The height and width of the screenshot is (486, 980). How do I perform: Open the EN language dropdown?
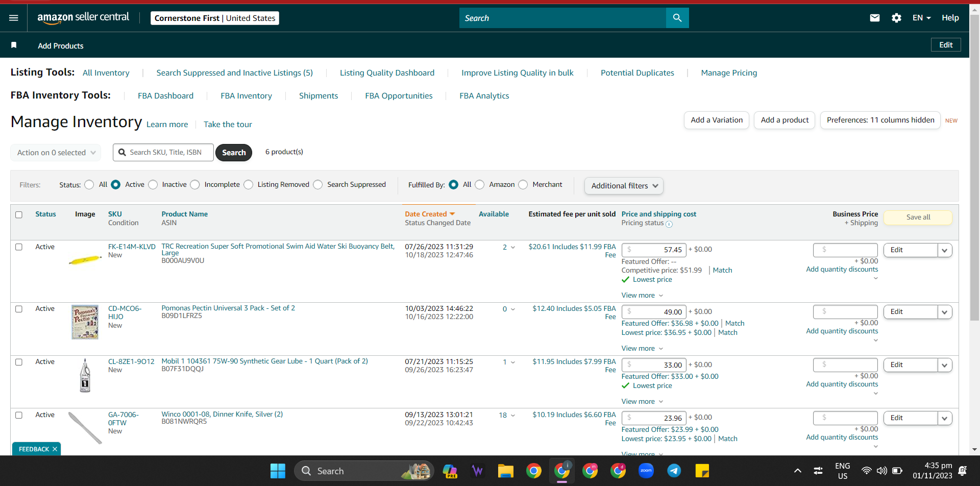[x=922, y=18]
